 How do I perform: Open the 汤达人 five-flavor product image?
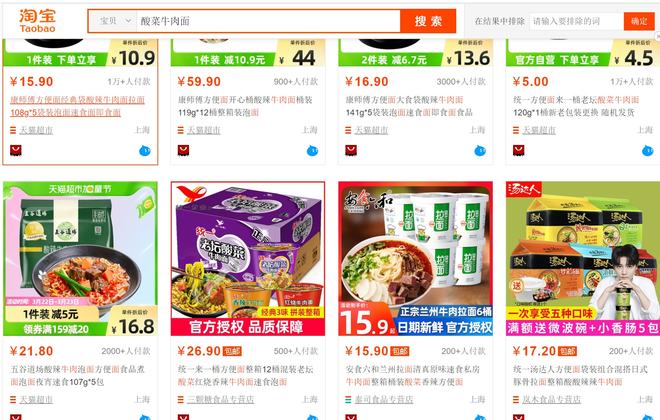point(583,258)
